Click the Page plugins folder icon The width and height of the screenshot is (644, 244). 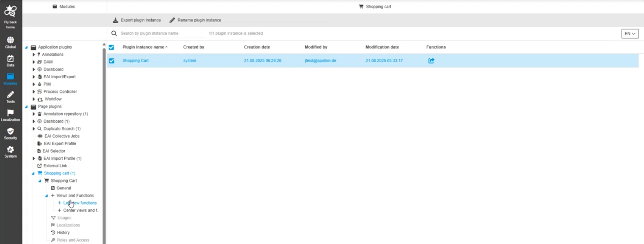tap(34, 107)
